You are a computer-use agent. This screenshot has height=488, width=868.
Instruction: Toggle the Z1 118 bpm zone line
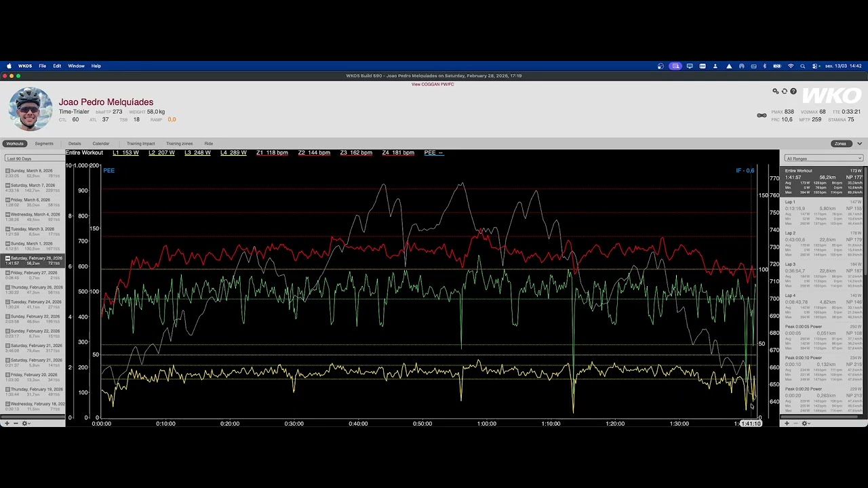272,152
